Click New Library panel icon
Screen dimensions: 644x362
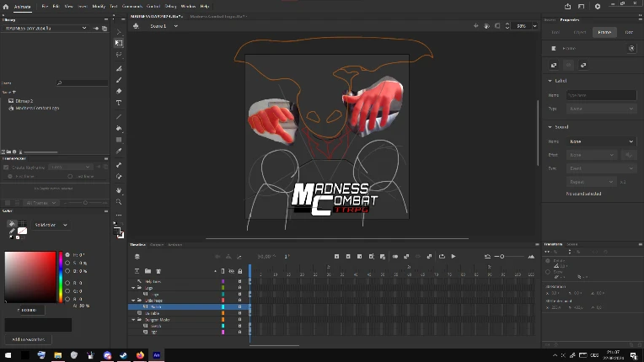105,29
